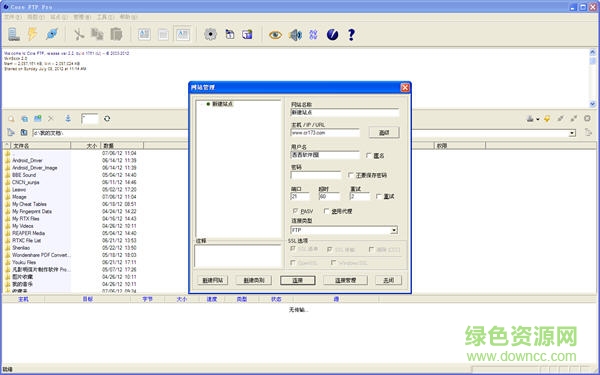600x375 pixels.
Task: Click the question mark help icon
Action: (x=351, y=35)
